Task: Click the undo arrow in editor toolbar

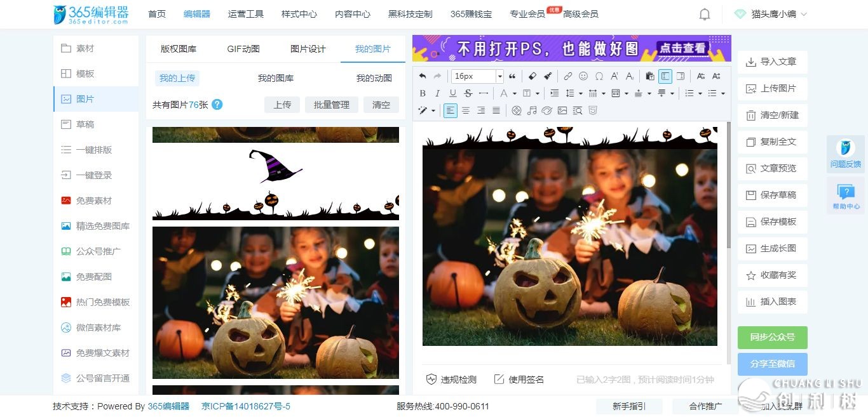Action: point(423,76)
